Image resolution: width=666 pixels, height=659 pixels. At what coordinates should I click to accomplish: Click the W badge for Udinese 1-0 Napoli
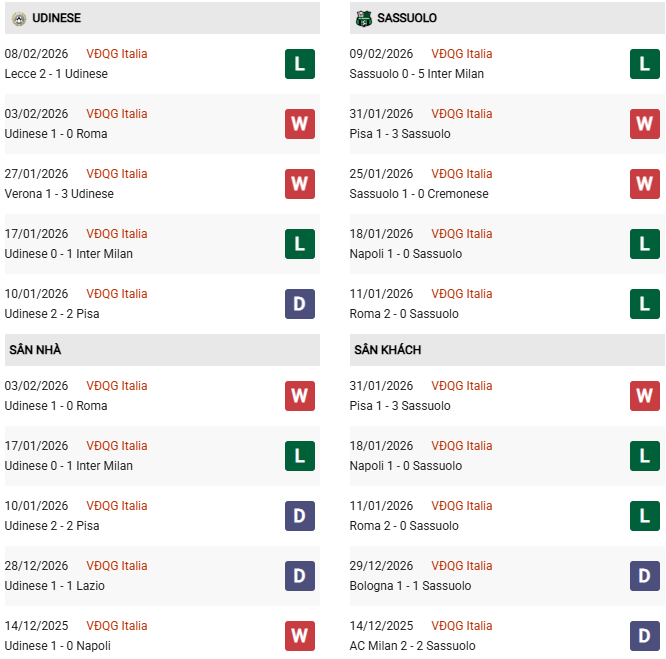coord(300,636)
